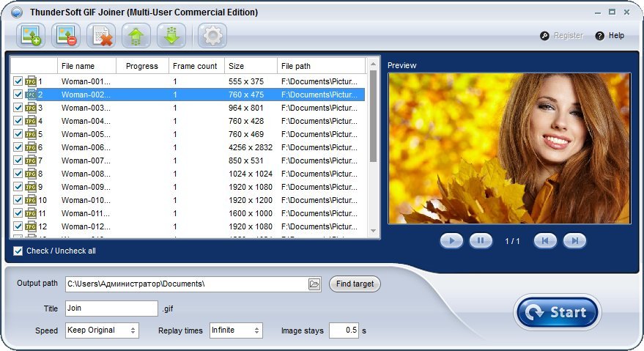Click the size cell 1600 x 1000

[251, 213]
